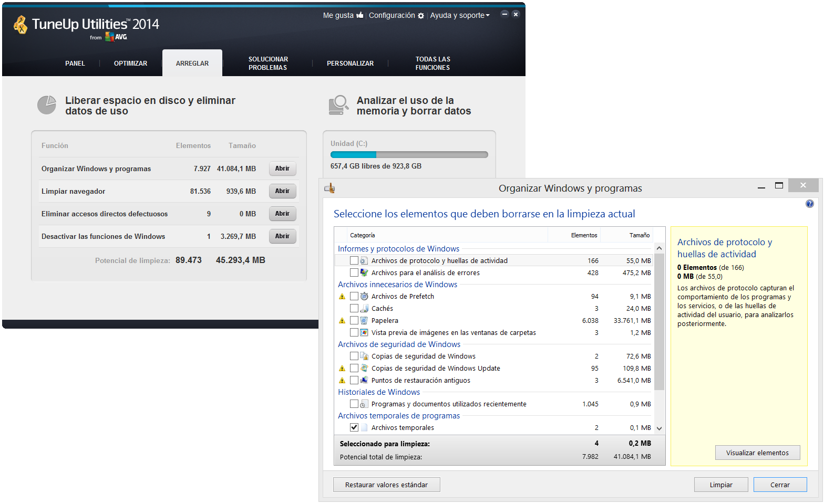Image resolution: width=824 pixels, height=504 pixels.
Task: Collapse Archivos temporales de programas group
Action: [399, 416]
